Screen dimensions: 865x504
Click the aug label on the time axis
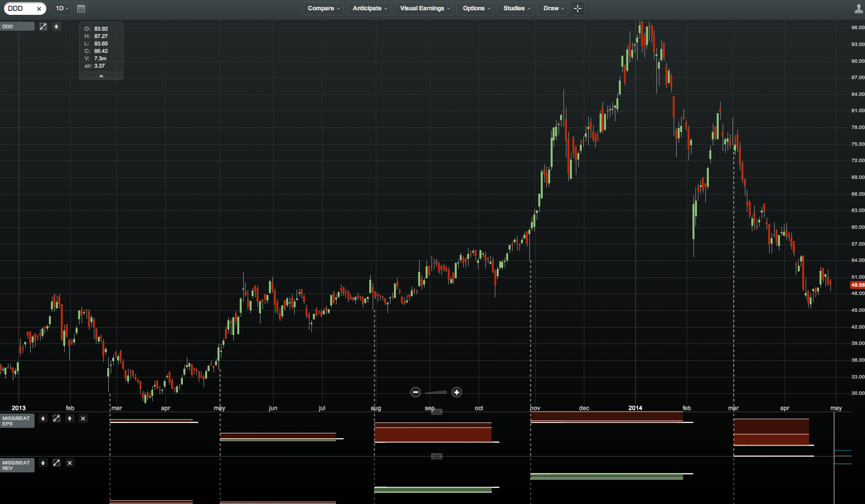[x=376, y=408]
